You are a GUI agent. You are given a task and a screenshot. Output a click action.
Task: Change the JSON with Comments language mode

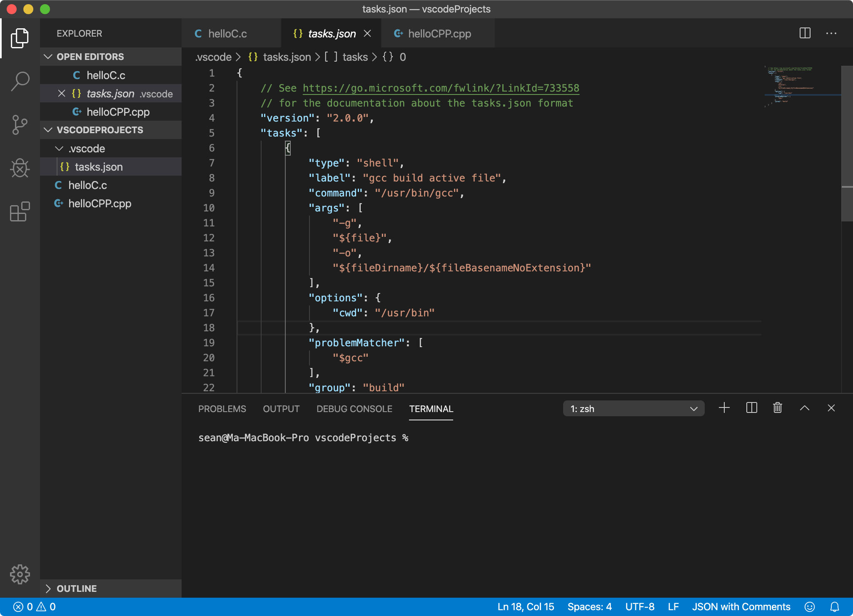point(741,607)
